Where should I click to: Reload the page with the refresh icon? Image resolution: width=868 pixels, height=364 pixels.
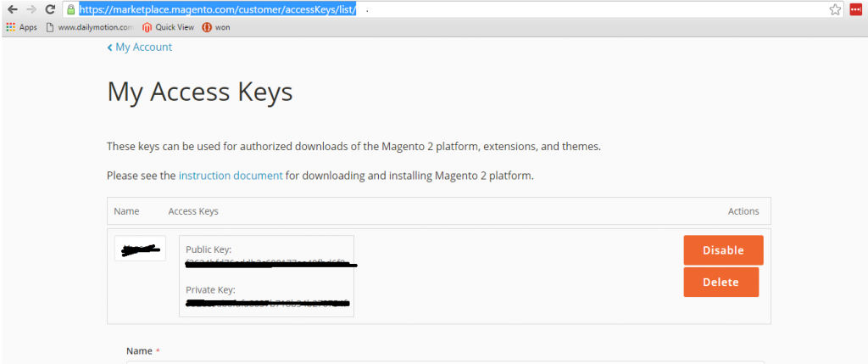click(50, 9)
